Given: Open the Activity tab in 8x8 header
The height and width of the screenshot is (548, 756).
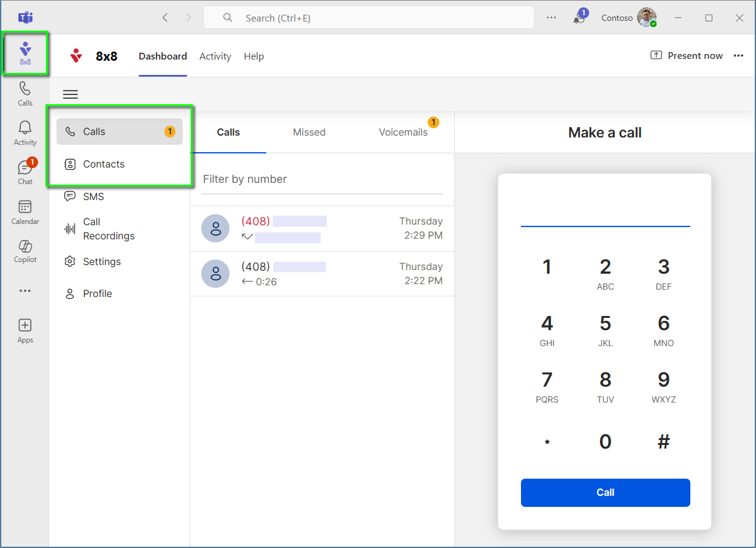Looking at the screenshot, I should pyautogui.click(x=215, y=56).
